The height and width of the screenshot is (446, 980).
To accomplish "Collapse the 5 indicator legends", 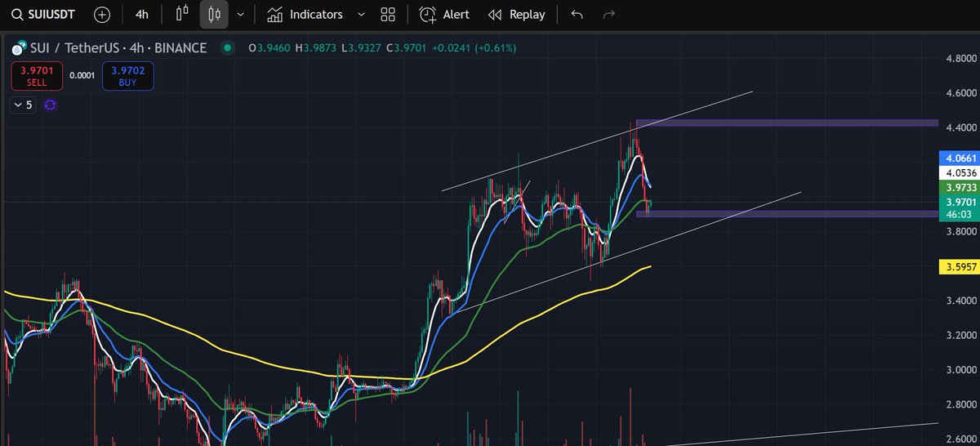I will pos(23,105).
